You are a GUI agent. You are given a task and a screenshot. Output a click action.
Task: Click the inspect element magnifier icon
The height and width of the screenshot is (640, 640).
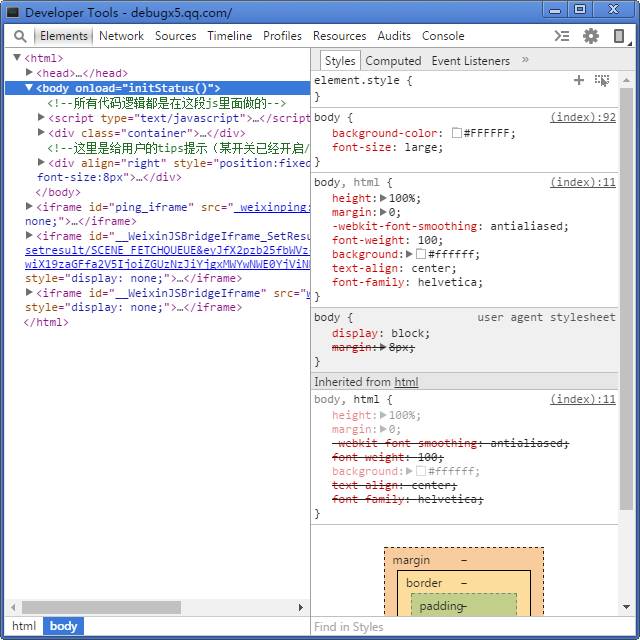(x=20, y=36)
